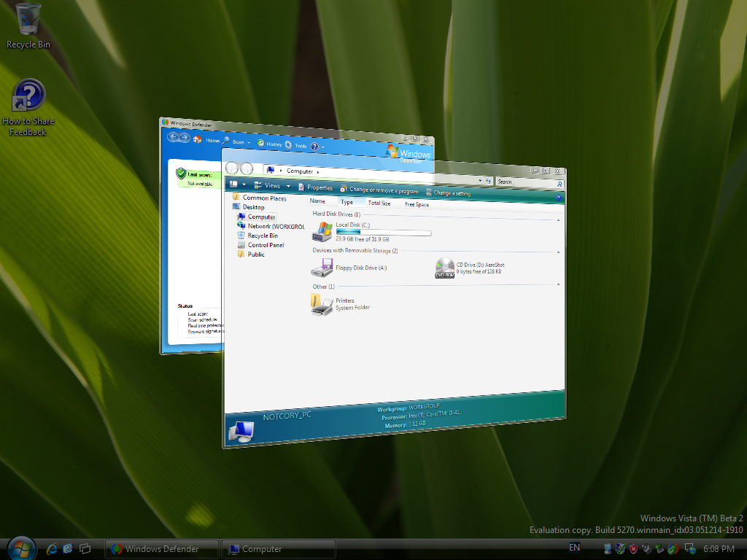Select Network (WORKGROUP) in navigation pane
Image resolution: width=747 pixels, height=560 pixels.
(x=271, y=226)
